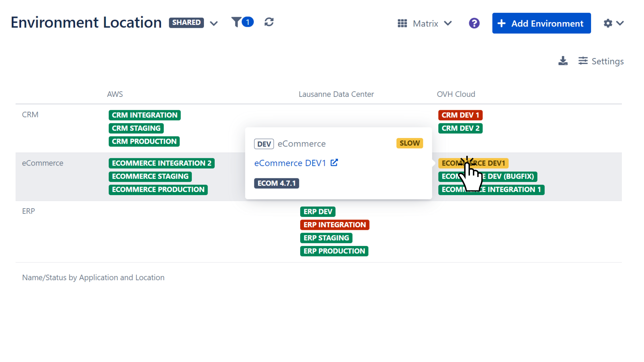The image size is (644, 362).
Task: Select ECOMMERCE PRODUCTION tag
Action: 158,190
